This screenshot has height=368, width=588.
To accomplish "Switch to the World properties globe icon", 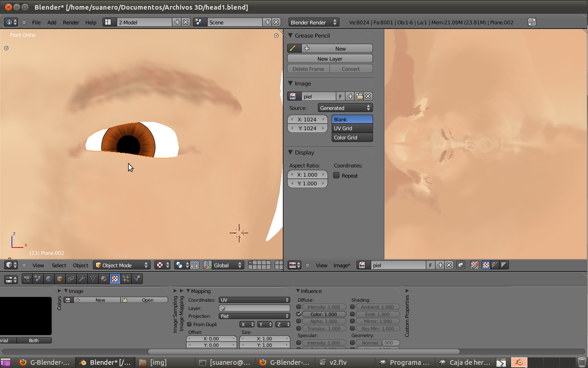I will tap(49, 279).
